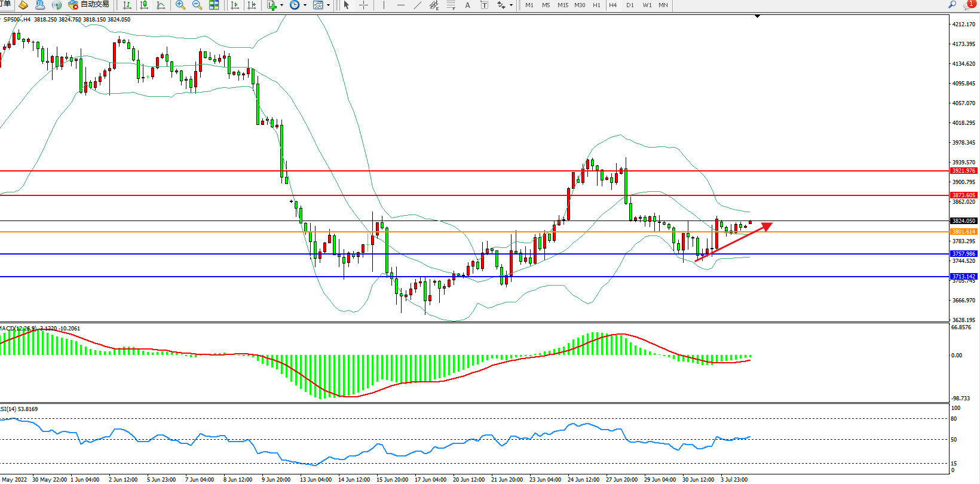Image resolution: width=980 pixels, height=484 pixels.
Task: Switch chart to candlestick mode
Action: point(144,5)
